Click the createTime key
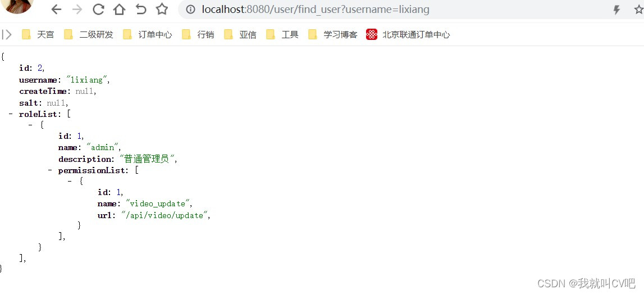 tap(43, 91)
